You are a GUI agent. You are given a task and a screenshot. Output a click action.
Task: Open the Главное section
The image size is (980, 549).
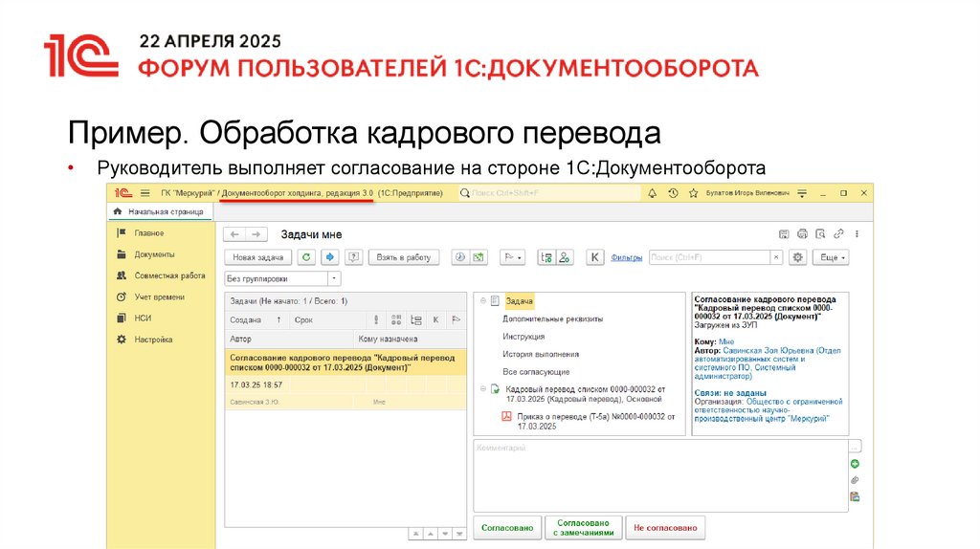pyautogui.click(x=148, y=233)
